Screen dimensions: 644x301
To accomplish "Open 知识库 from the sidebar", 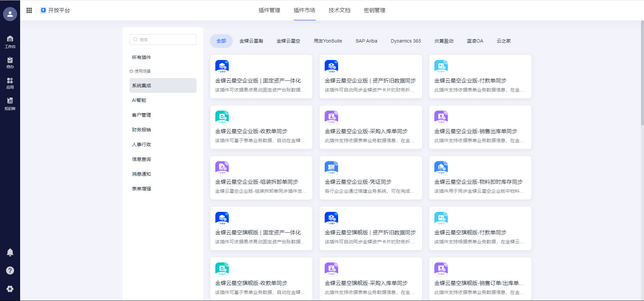I will (10, 104).
